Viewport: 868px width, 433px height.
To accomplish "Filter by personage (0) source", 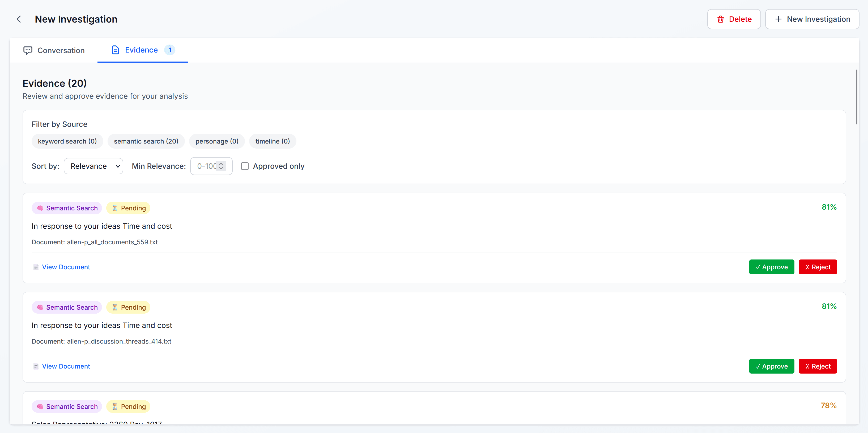I will click(217, 141).
